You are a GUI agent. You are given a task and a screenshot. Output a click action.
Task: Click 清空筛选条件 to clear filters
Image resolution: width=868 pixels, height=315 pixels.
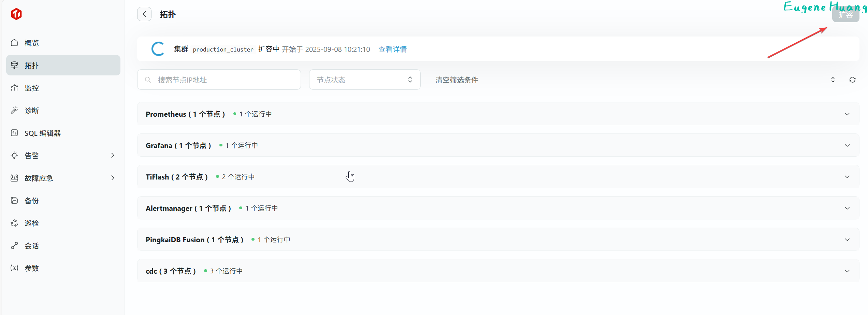(457, 80)
